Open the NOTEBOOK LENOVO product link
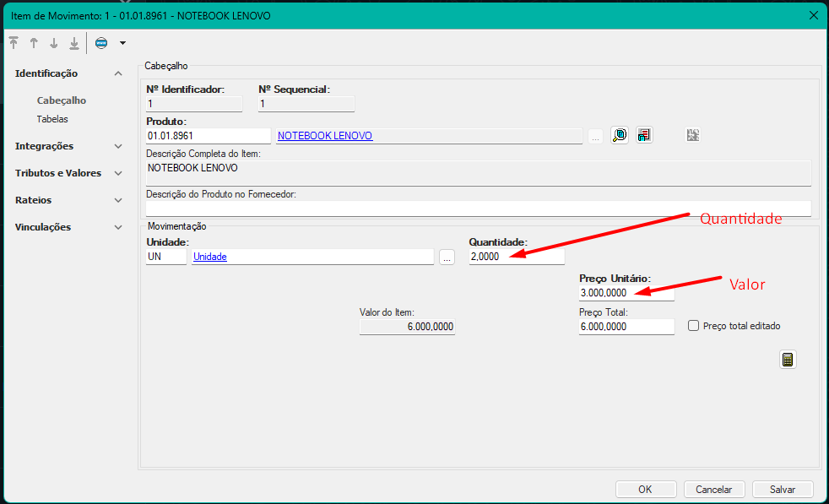 point(325,136)
